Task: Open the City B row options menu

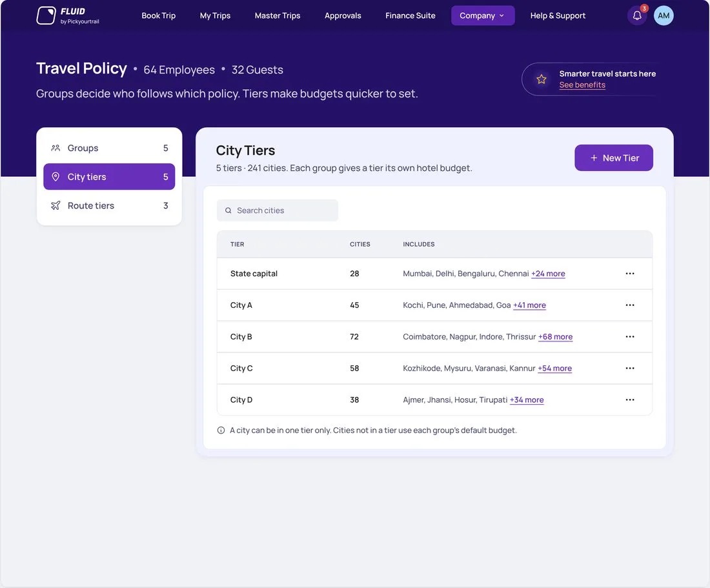Action: point(629,337)
